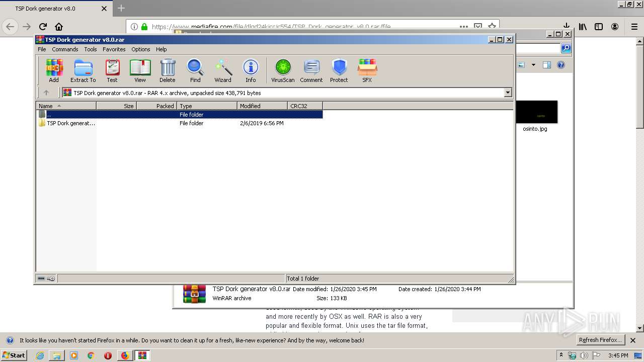Reload the page in Firefox
The height and width of the screenshot is (362, 644).
(43, 27)
